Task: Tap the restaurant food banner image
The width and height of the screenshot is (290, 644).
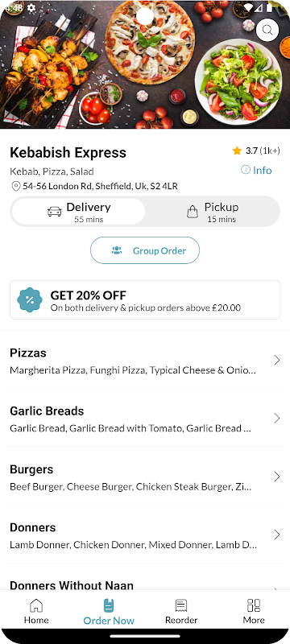Action: (145, 64)
